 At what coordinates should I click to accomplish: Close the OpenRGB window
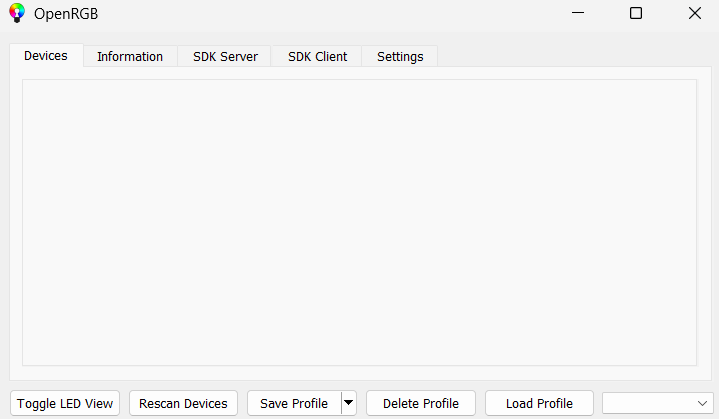694,13
